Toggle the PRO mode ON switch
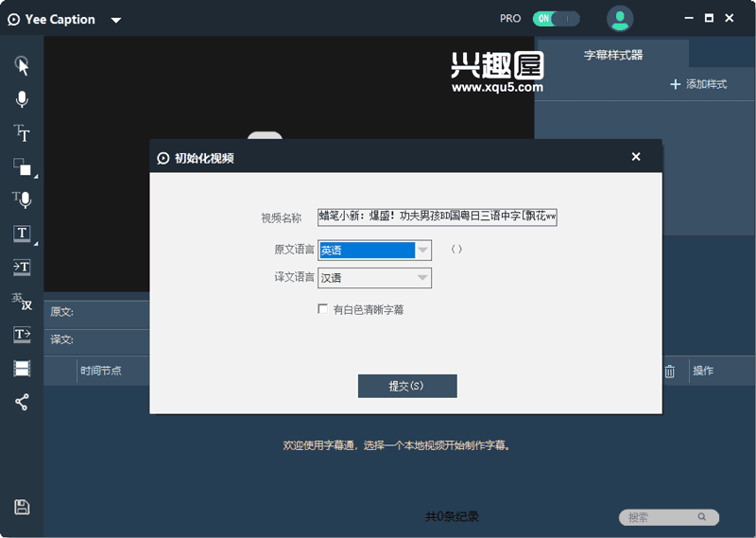 [556, 18]
